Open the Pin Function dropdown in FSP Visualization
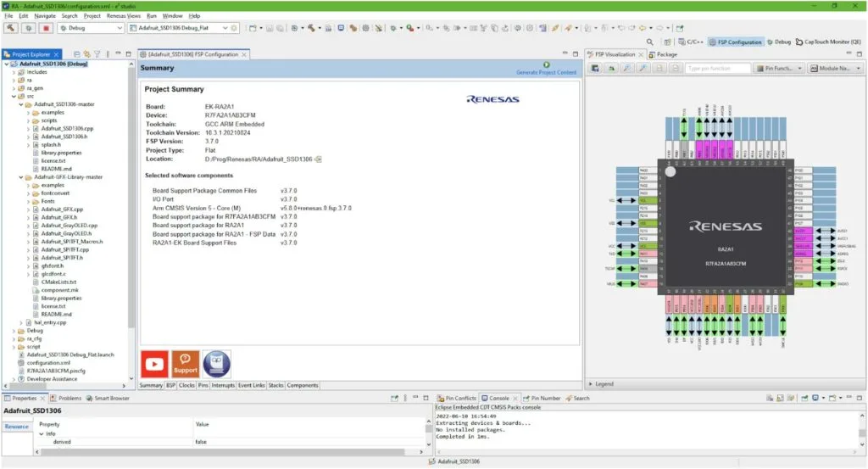The width and height of the screenshot is (868, 469). [776, 68]
